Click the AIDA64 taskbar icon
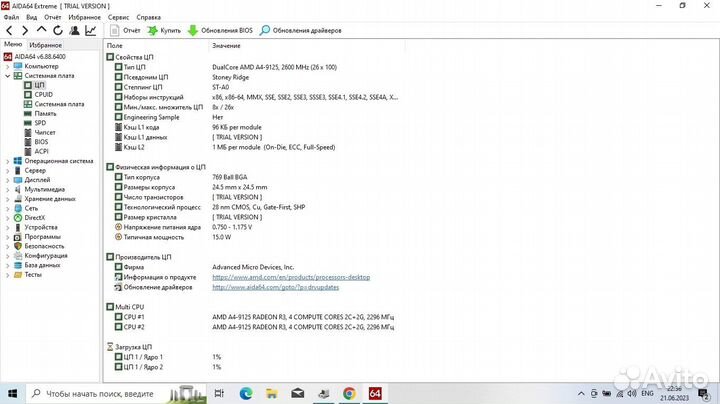 coord(375,393)
